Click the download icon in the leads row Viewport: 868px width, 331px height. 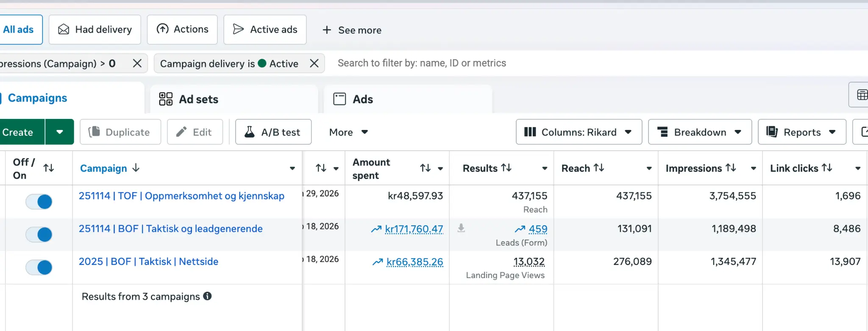(461, 228)
